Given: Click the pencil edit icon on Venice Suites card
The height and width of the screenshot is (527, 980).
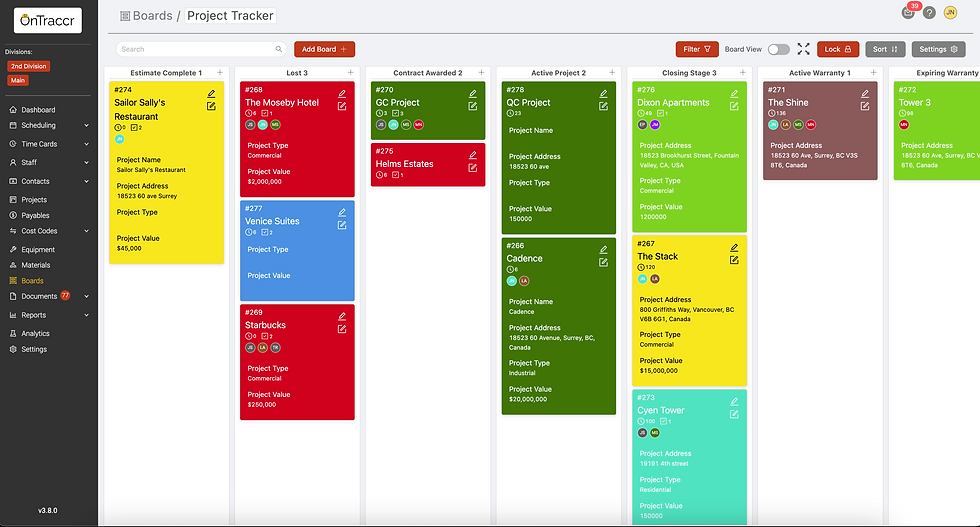Looking at the screenshot, I should [x=342, y=213].
